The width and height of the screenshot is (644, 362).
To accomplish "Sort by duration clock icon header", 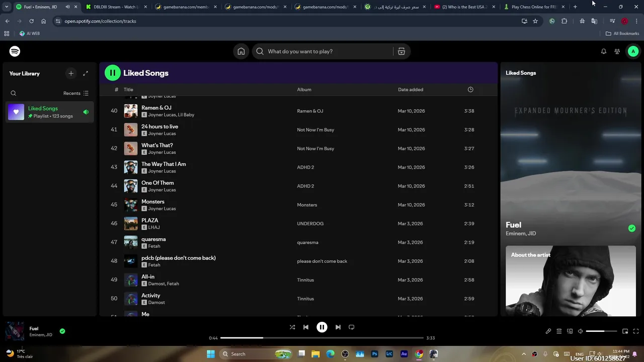I will pyautogui.click(x=470, y=89).
